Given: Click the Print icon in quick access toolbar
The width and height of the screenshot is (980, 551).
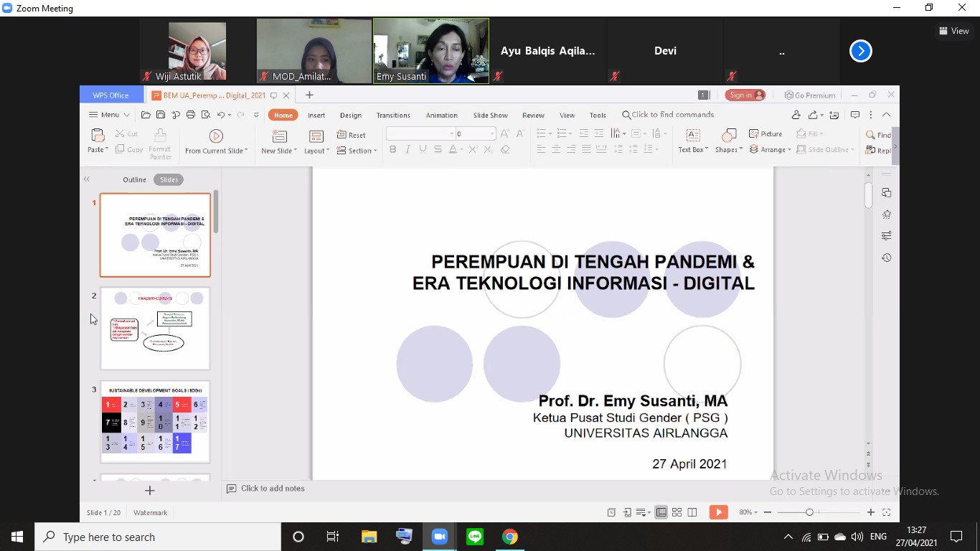Looking at the screenshot, I should pos(190,115).
